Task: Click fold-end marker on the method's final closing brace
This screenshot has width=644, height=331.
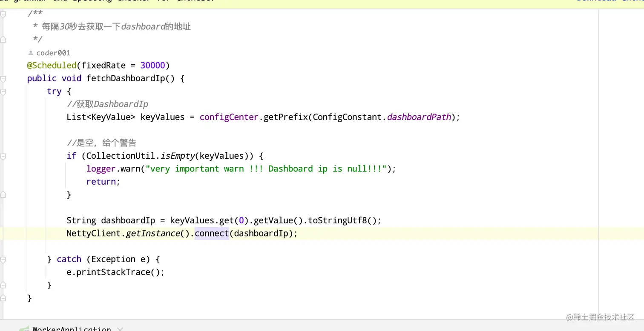Action: point(3,298)
